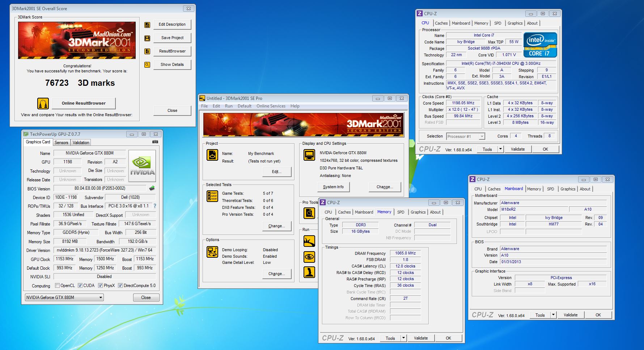This screenshot has height=350, width=644.
Task: Expand Tools arrow in CPU-Z Memory window
Action: click(403, 338)
